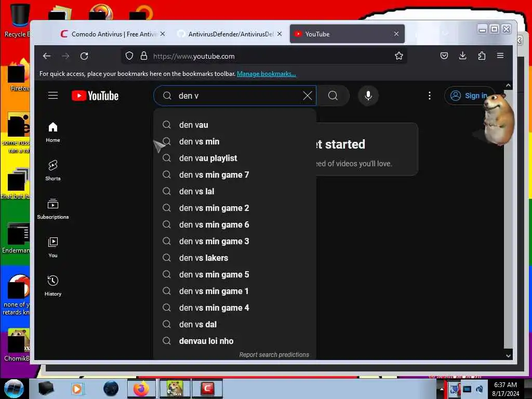
Task: Pick 'den vs lakers' suggestion
Action: tap(235, 258)
